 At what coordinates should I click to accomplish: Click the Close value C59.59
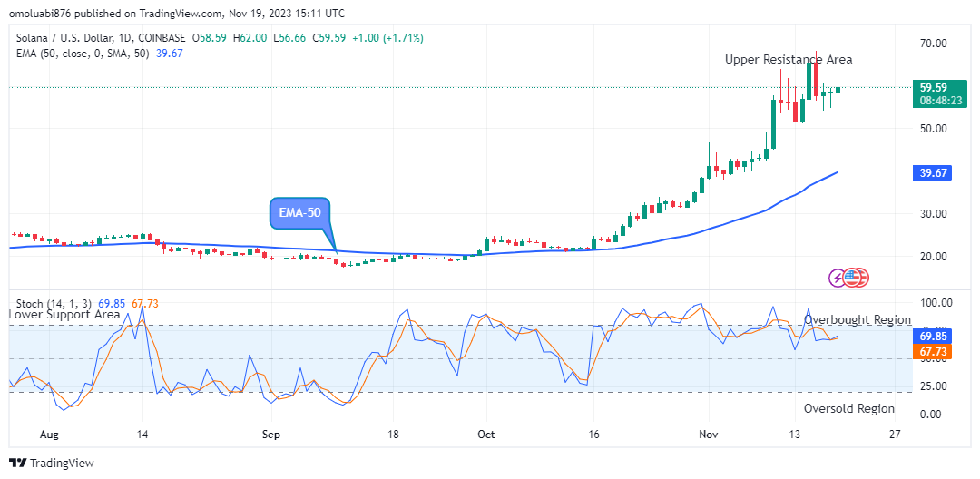click(x=328, y=38)
